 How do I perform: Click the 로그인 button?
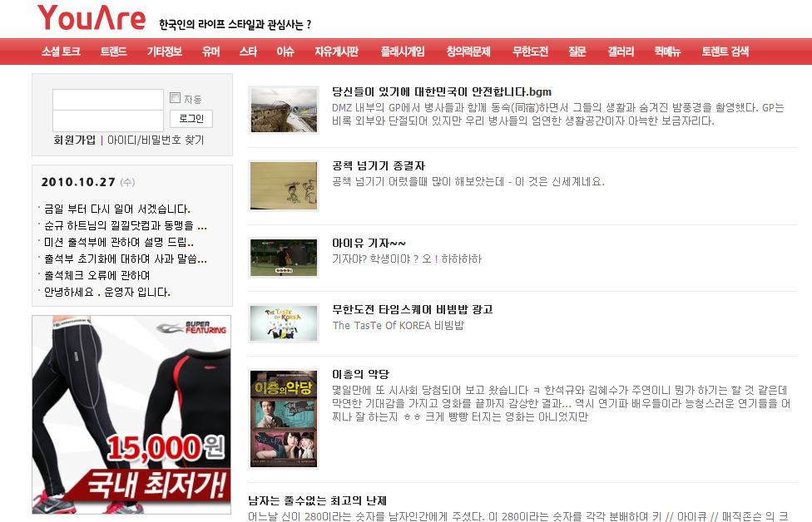click(x=191, y=119)
